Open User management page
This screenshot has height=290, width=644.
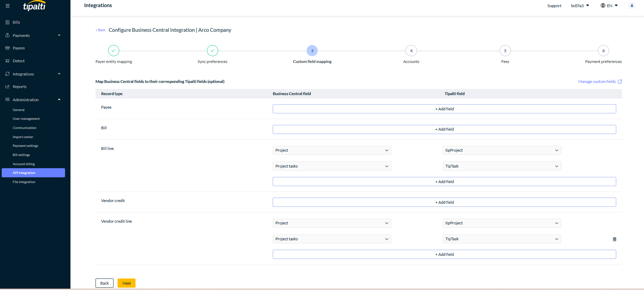pos(26,119)
